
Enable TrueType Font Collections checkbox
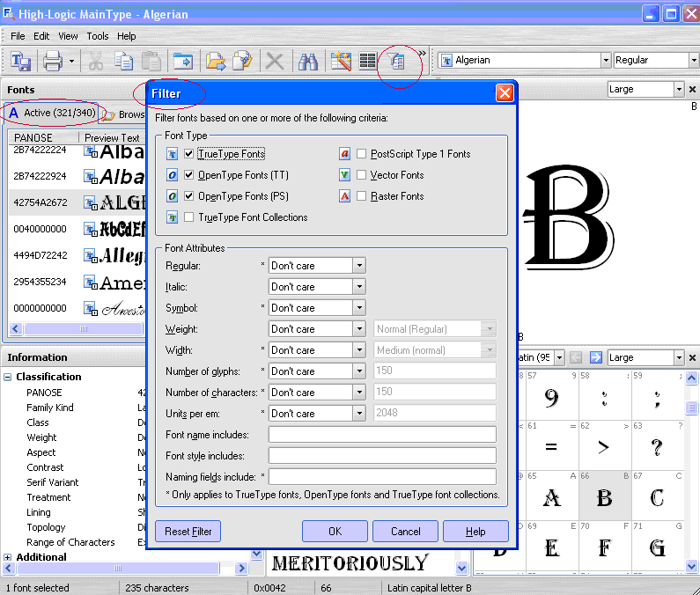[188, 217]
